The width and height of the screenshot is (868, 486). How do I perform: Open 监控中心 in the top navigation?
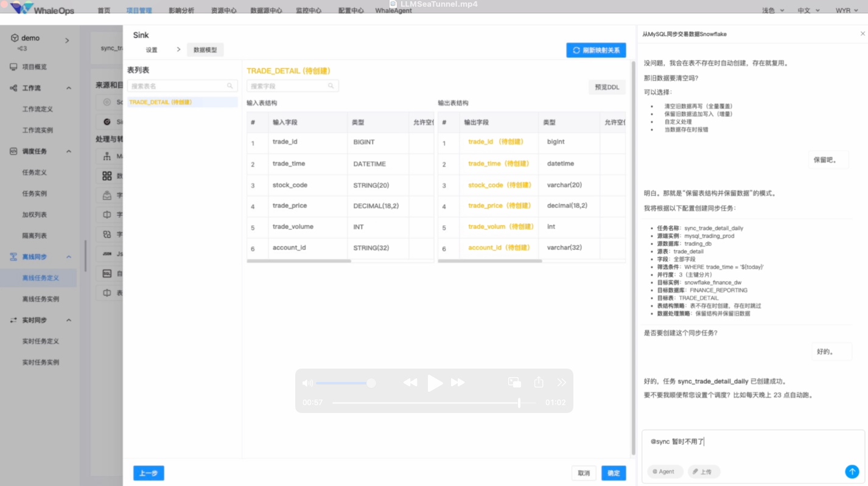(308, 11)
